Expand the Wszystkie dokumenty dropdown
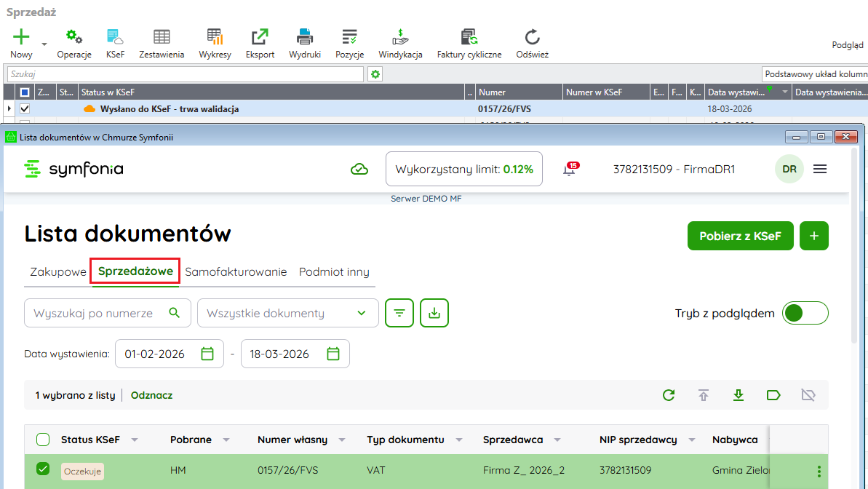The height and width of the screenshot is (489, 868). (x=288, y=313)
